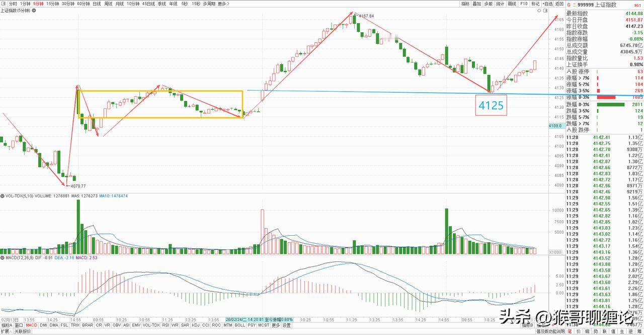Click the 标记 mark button

pyautogui.click(x=535, y=4)
